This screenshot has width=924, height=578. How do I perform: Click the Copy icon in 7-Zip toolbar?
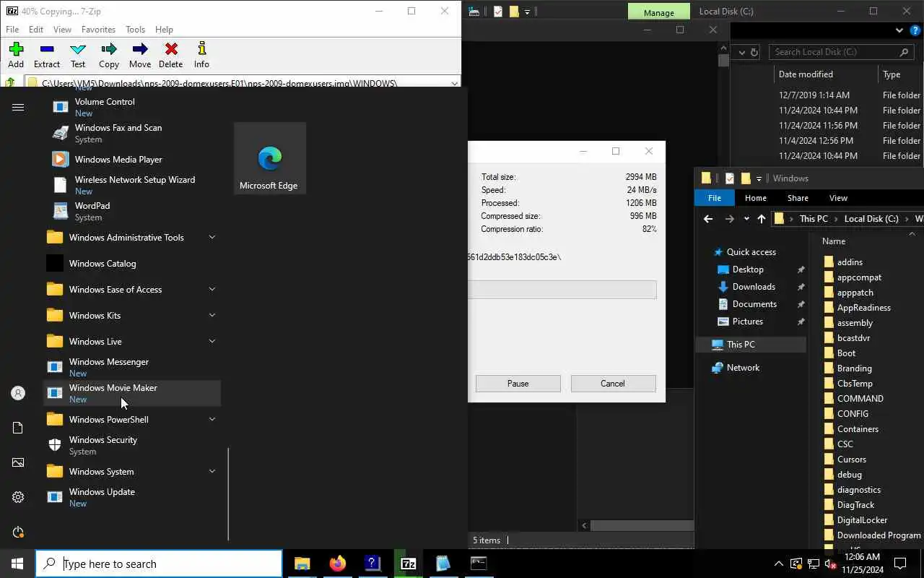pyautogui.click(x=109, y=49)
